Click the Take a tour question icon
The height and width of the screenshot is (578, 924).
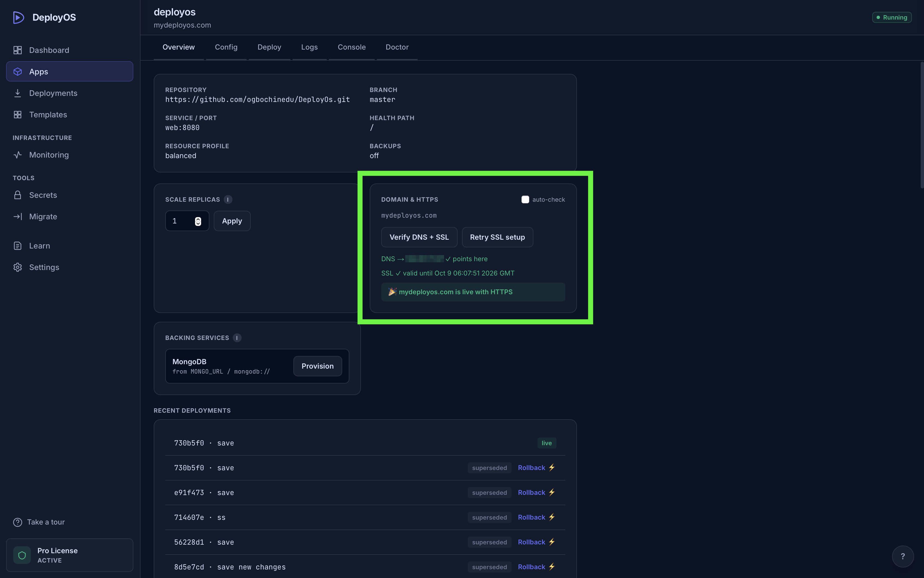18,522
